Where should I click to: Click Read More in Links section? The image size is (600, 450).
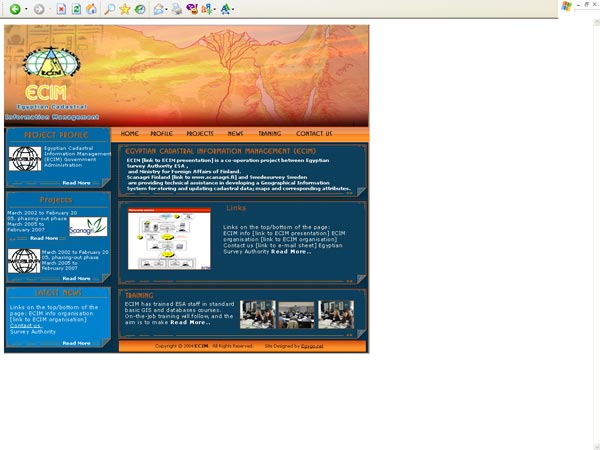[291, 252]
